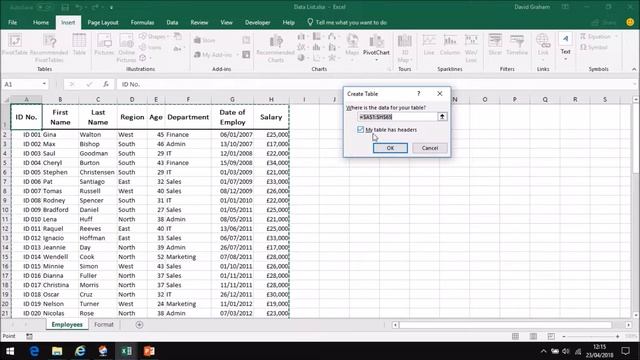The height and width of the screenshot is (360, 640).
Task: Switch to the Page Layout tab
Action: coord(103,22)
